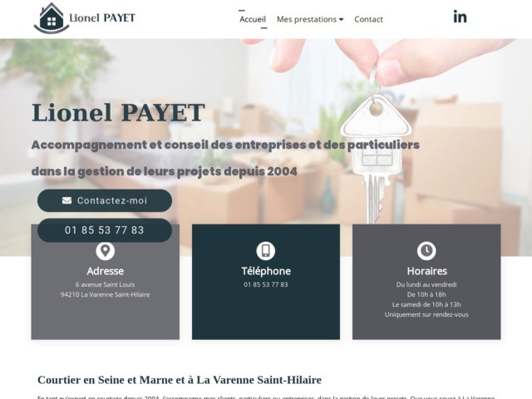This screenshot has height=399, width=532.
Task: Open the Contact page link
Action: pos(368,19)
